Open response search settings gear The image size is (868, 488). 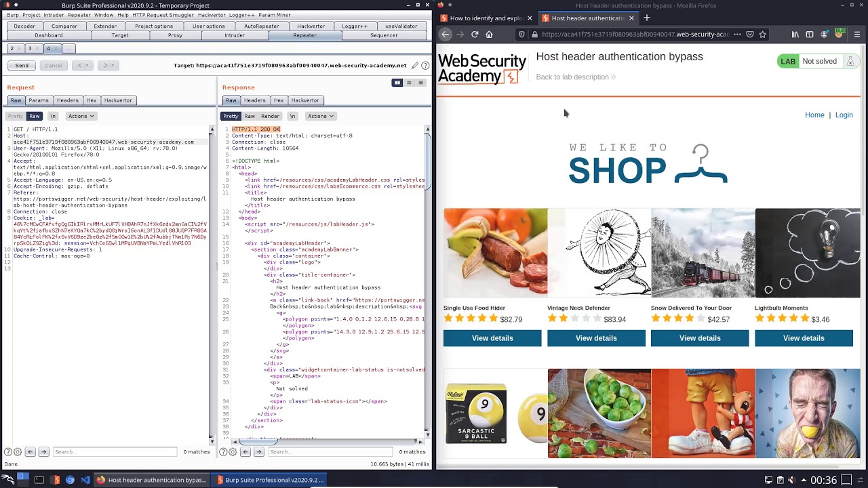(x=233, y=452)
